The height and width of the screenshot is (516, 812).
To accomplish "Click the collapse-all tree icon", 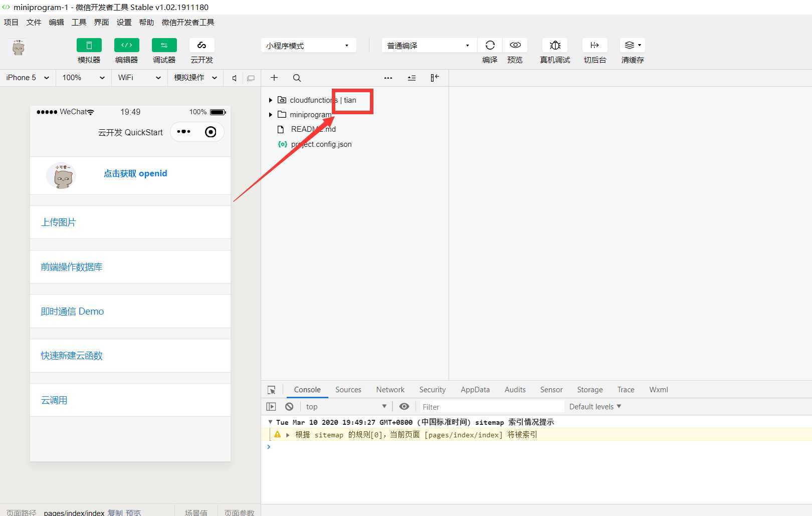I will click(412, 78).
